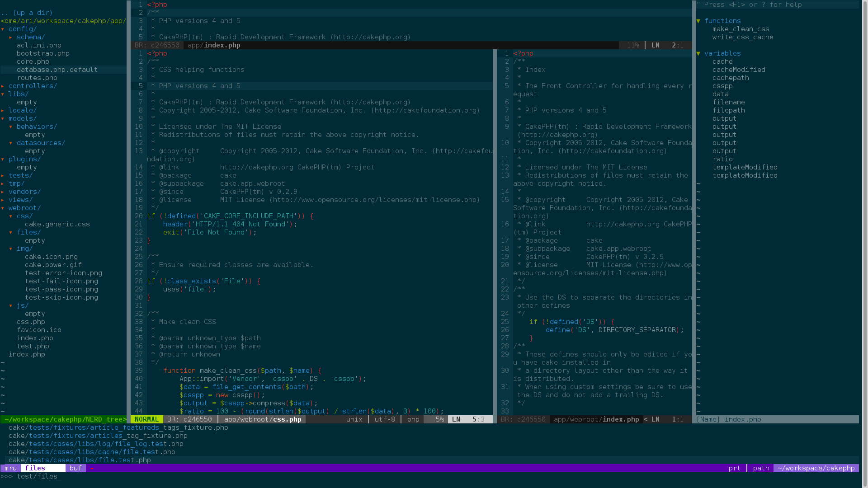
Task: Click the NORMAL mode indicator in statusline
Action: (146, 419)
